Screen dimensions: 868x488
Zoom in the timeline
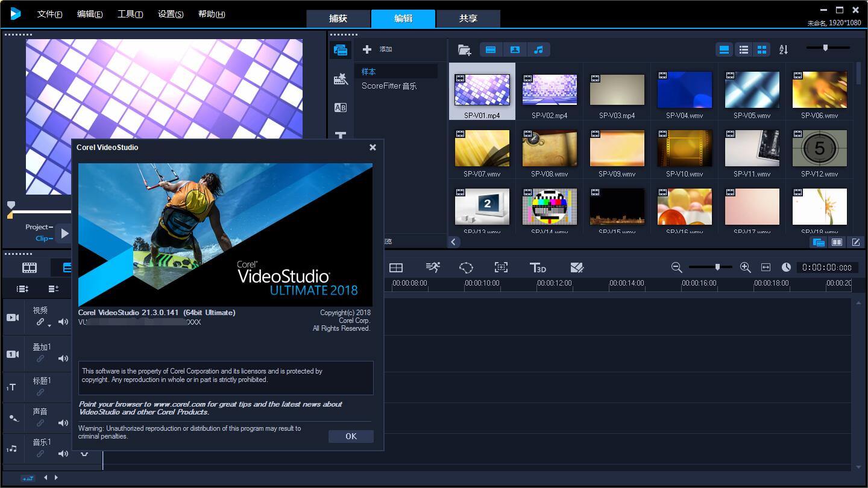[745, 267]
